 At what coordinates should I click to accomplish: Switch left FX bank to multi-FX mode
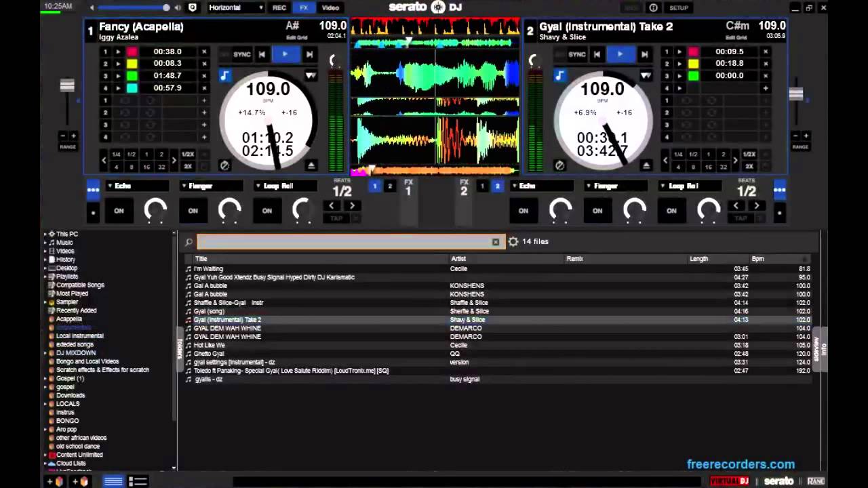tap(93, 190)
